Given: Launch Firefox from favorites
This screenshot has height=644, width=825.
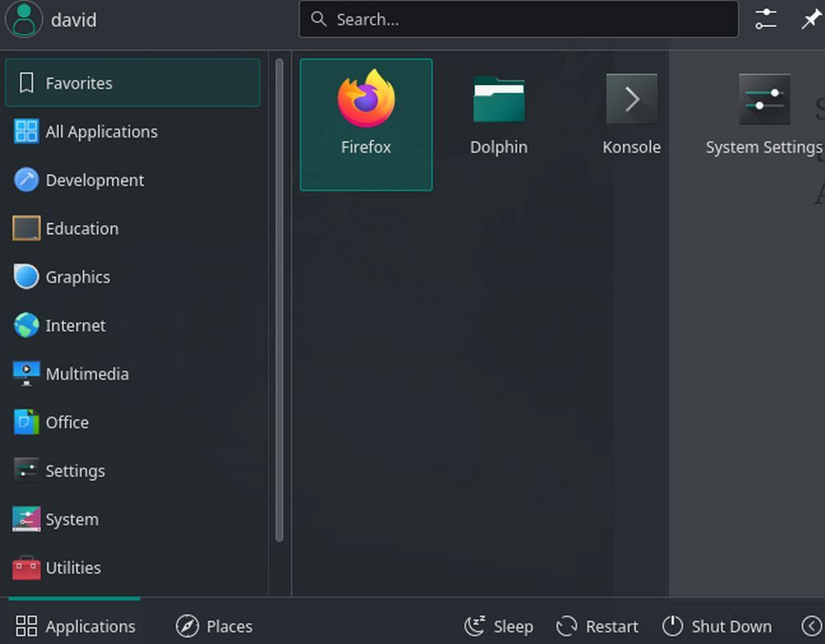Looking at the screenshot, I should [x=366, y=124].
